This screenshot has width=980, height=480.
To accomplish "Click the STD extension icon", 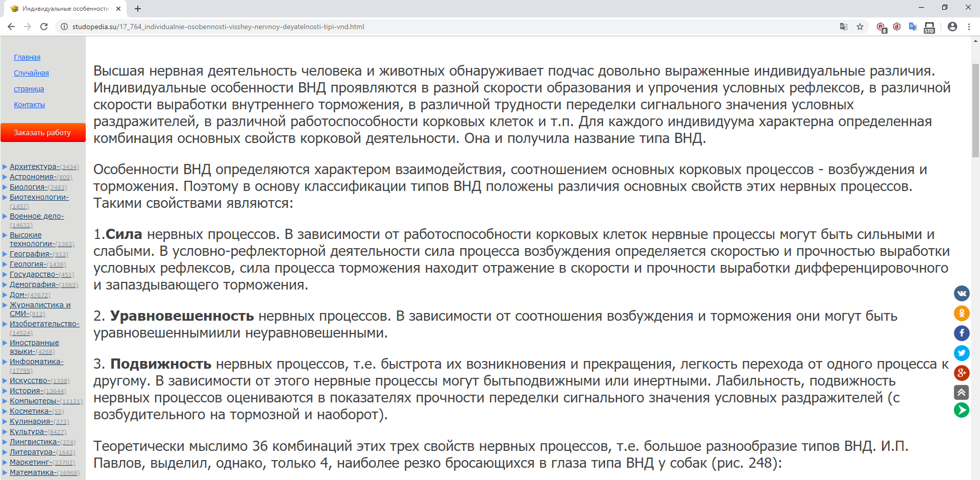I will (929, 27).
